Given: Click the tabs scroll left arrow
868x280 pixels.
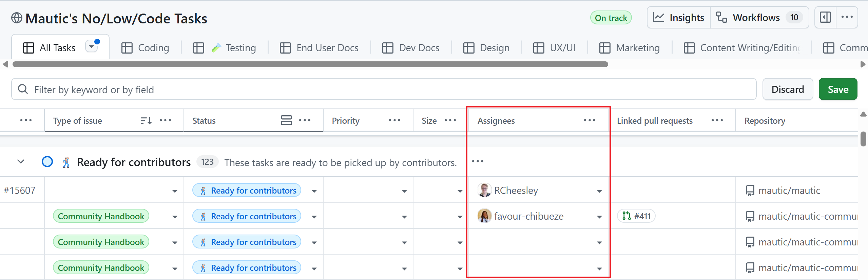Looking at the screenshot, I should pyautogui.click(x=5, y=64).
